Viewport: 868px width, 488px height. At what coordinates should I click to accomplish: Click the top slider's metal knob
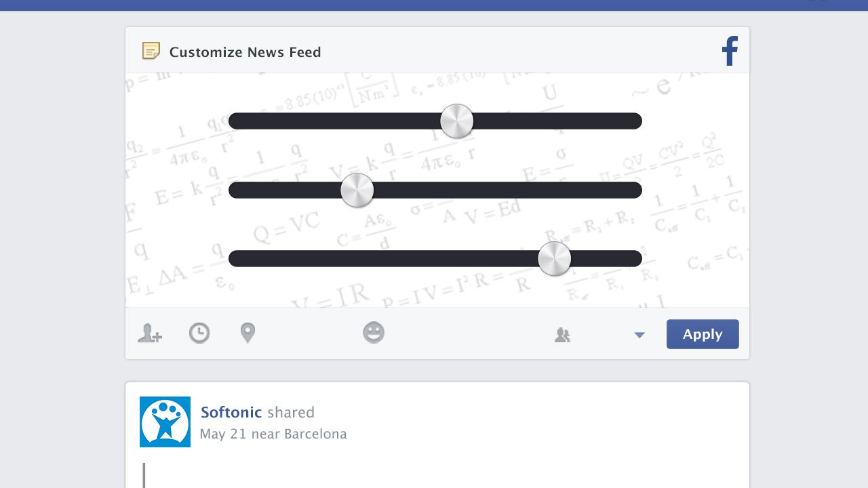457,121
